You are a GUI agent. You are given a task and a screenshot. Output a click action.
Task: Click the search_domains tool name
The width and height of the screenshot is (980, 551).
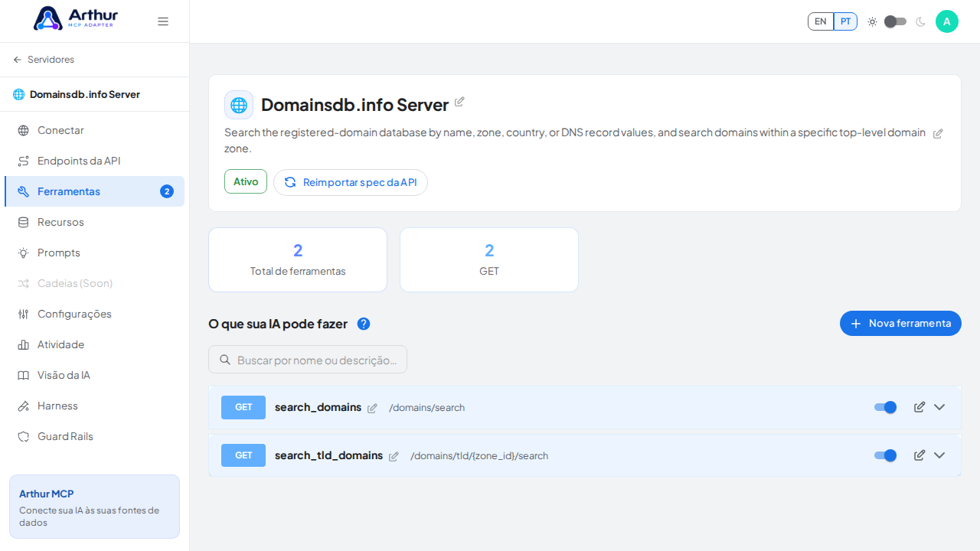click(x=318, y=407)
